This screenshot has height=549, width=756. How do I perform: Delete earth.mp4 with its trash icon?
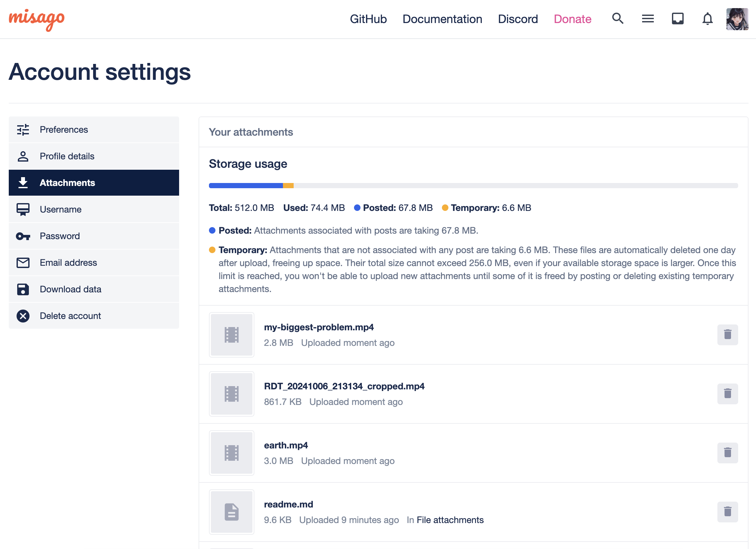pyautogui.click(x=727, y=452)
